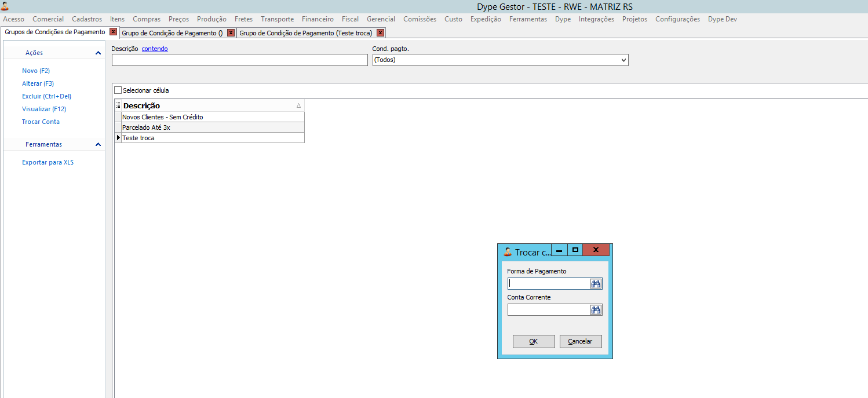Click the Trocar dialog user icon
This screenshot has width=868, height=398.
point(508,252)
